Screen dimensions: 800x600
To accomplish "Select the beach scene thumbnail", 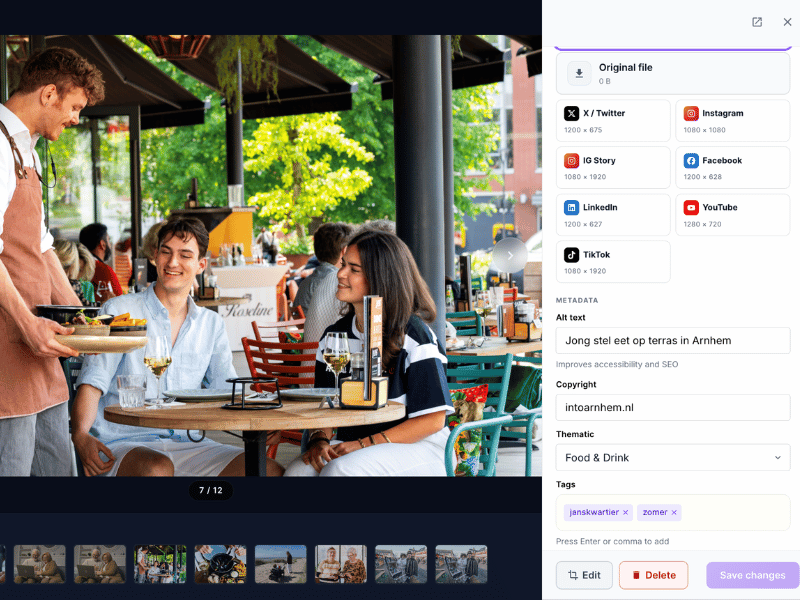I will (281, 564).
